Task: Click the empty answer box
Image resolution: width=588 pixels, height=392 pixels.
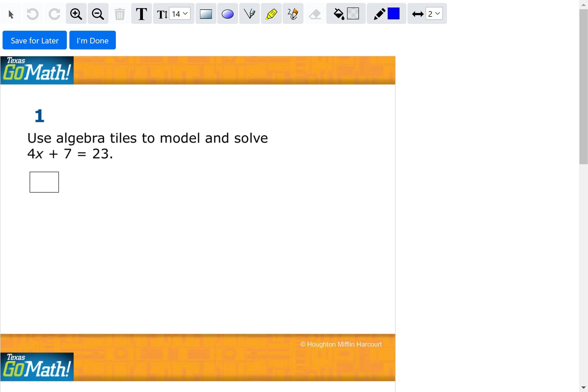Action: [x=44, y=182]
